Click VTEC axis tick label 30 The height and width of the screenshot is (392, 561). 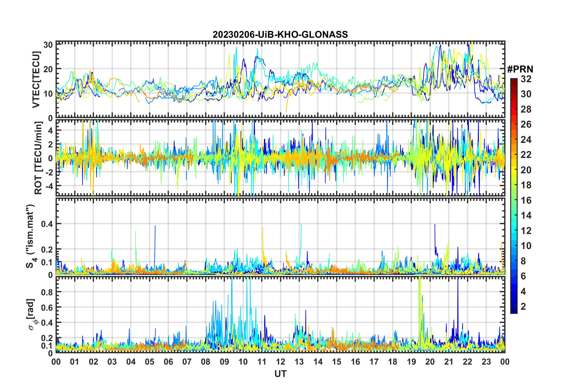[x=48, y=45]
